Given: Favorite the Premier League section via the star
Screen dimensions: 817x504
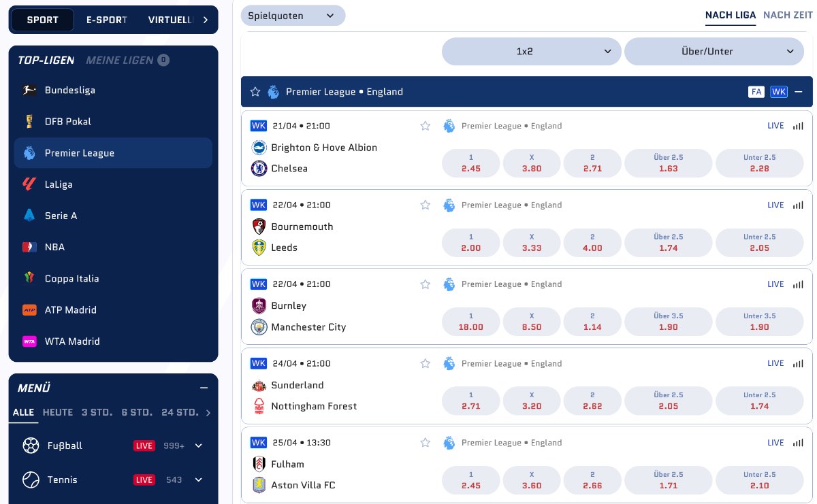Looking at the screenshot, I should click(255, 91).
